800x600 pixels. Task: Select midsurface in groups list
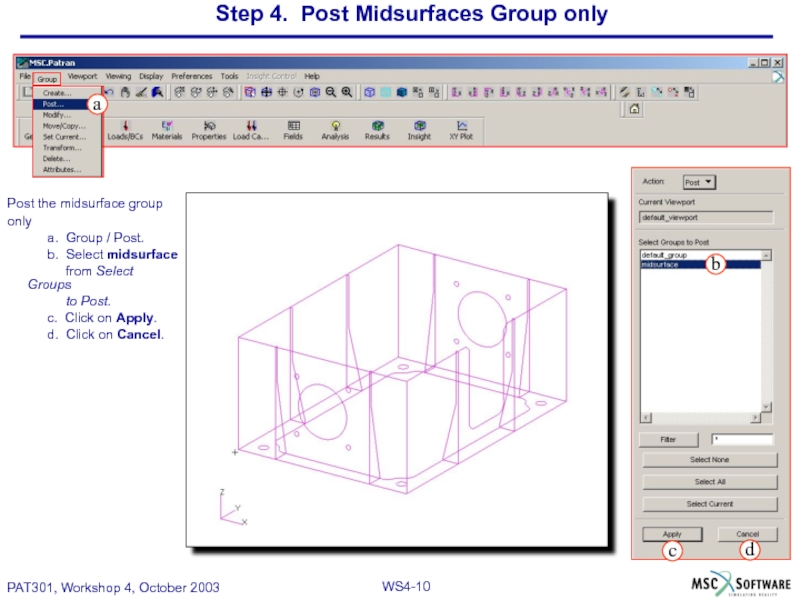(701, 265)
